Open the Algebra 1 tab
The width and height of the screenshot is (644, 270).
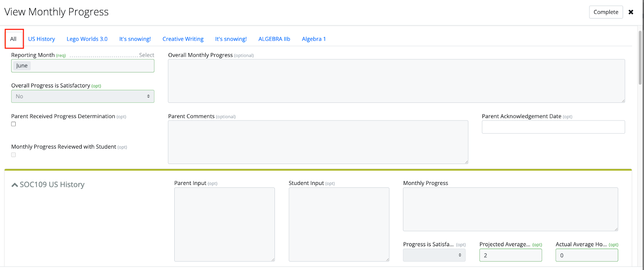point(314,39)
